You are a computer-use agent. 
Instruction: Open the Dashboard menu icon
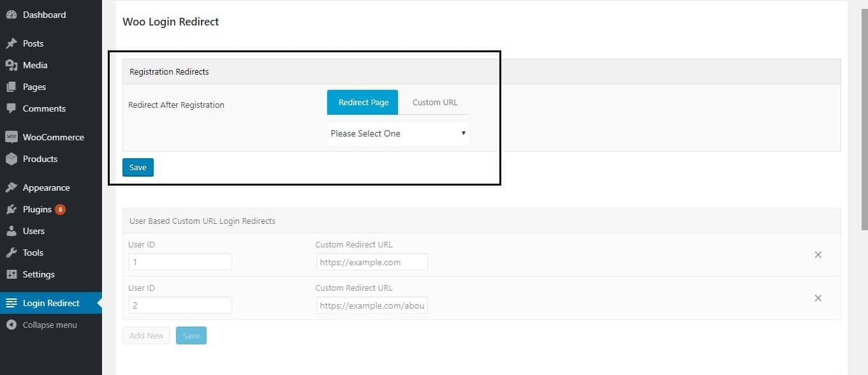point(11,14)
